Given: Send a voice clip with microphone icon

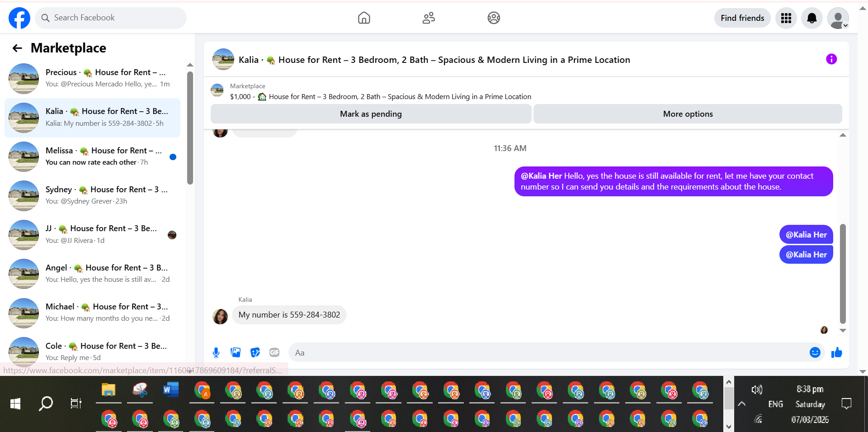Looking at the screenshot, I should [216, 352].
